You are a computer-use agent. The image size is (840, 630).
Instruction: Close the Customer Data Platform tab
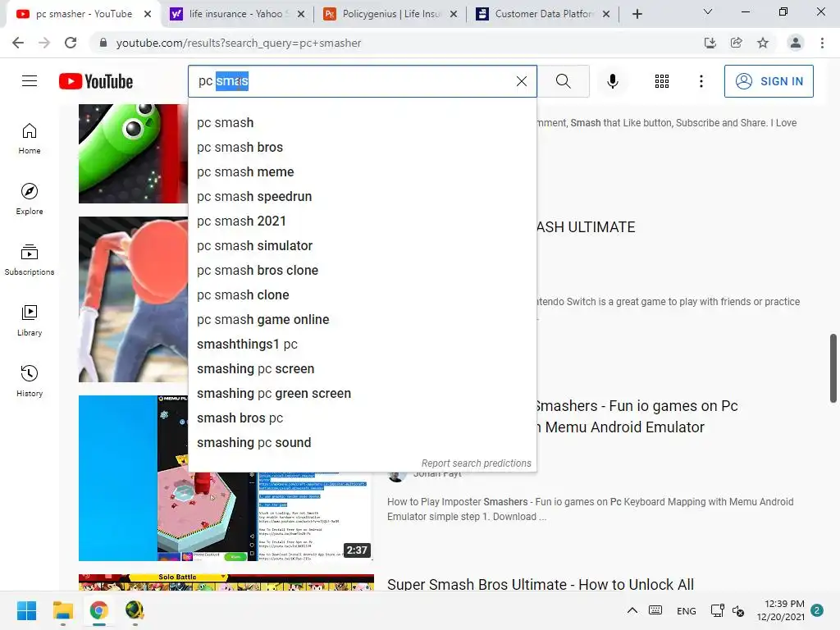coord(606,15)
